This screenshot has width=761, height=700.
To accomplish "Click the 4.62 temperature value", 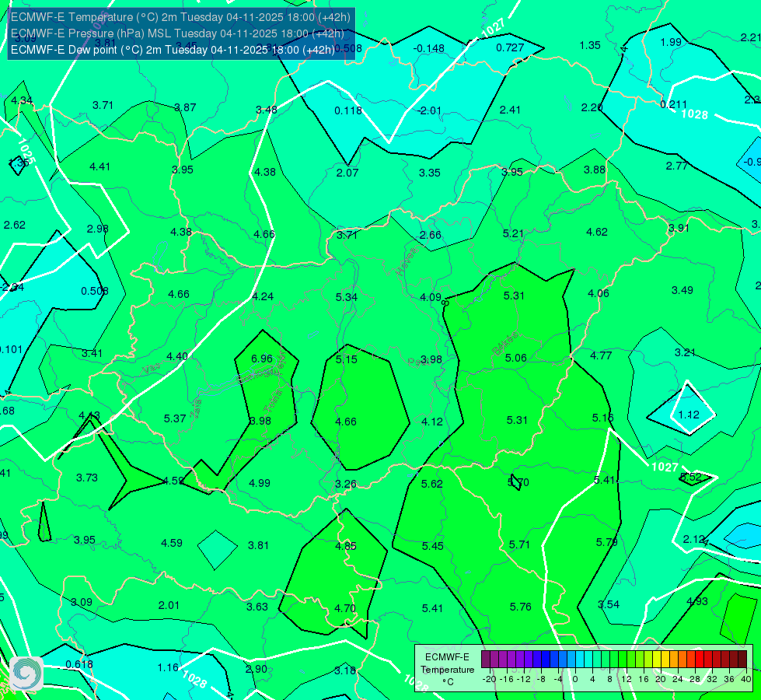I will [x=596, y=232].
